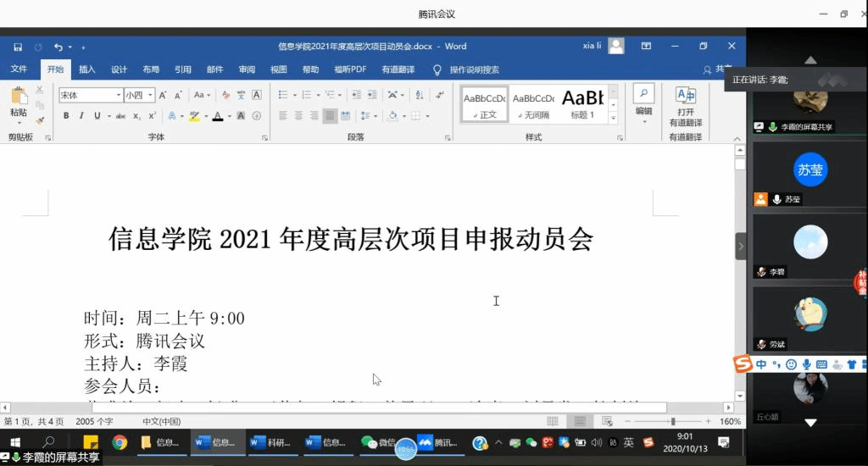Toggle Italic formatting
This screenshot has height=466, width=868.
(82, 116)
